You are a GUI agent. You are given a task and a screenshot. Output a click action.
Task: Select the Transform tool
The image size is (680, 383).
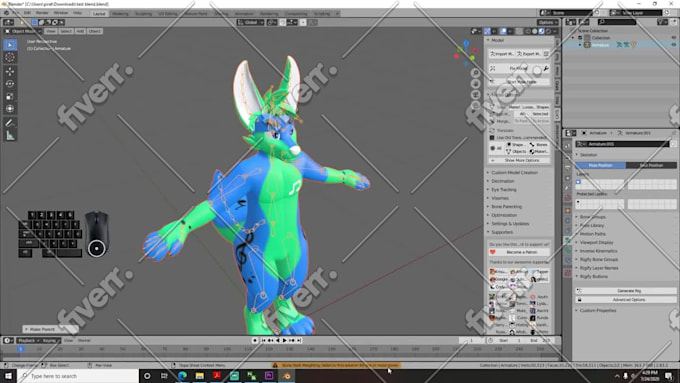(10, 109)
